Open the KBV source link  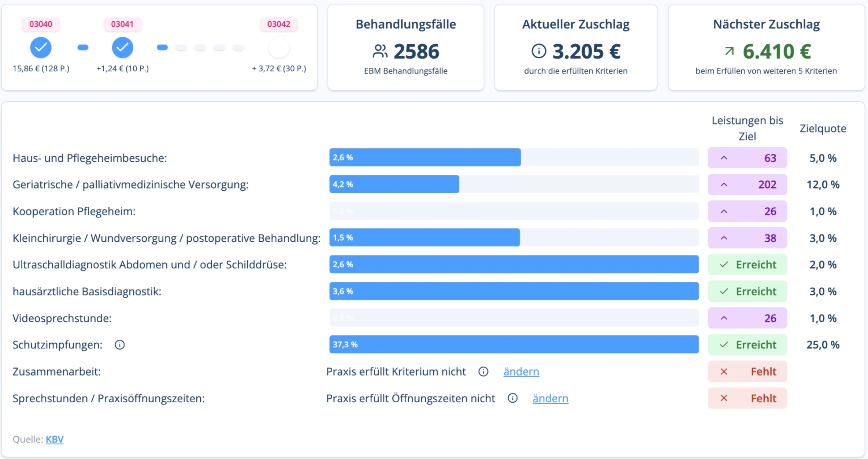pos(55,439)
